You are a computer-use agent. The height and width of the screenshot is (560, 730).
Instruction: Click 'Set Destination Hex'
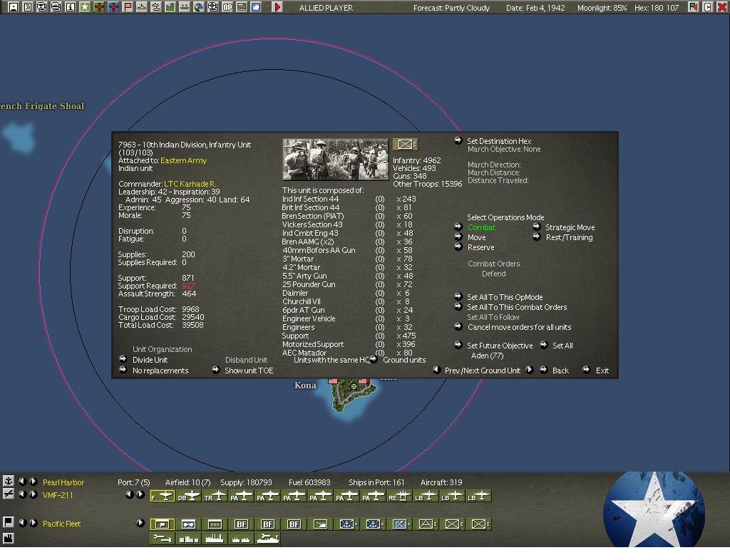click(x=499, y=141)
